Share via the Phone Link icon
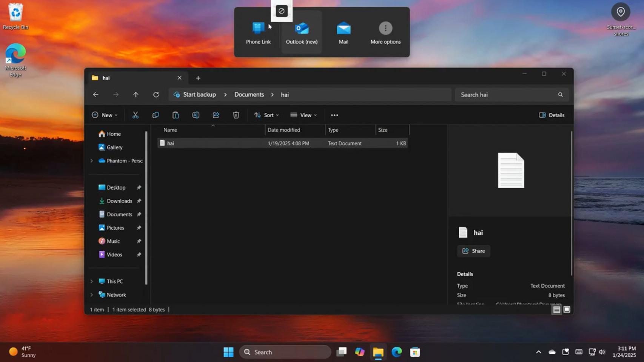Screen dimensions: 644x362 pyautogui.click(x=258, y=32)
